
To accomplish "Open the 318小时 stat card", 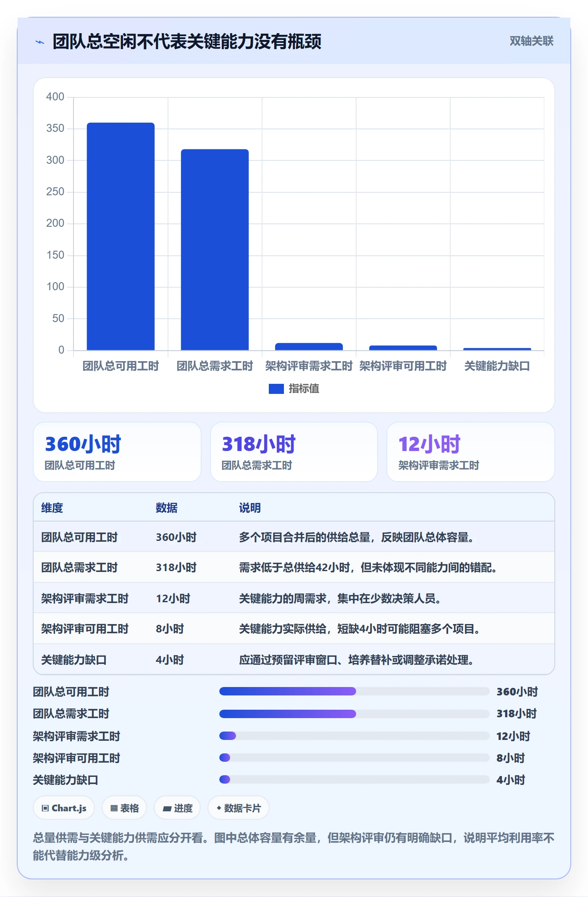I will pyautogui.click(x=294, y=452).
